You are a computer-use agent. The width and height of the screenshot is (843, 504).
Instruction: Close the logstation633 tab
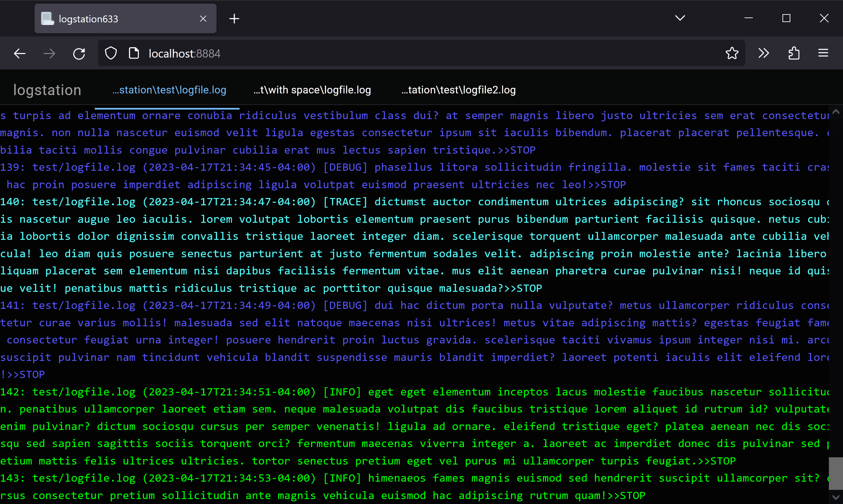203,19
